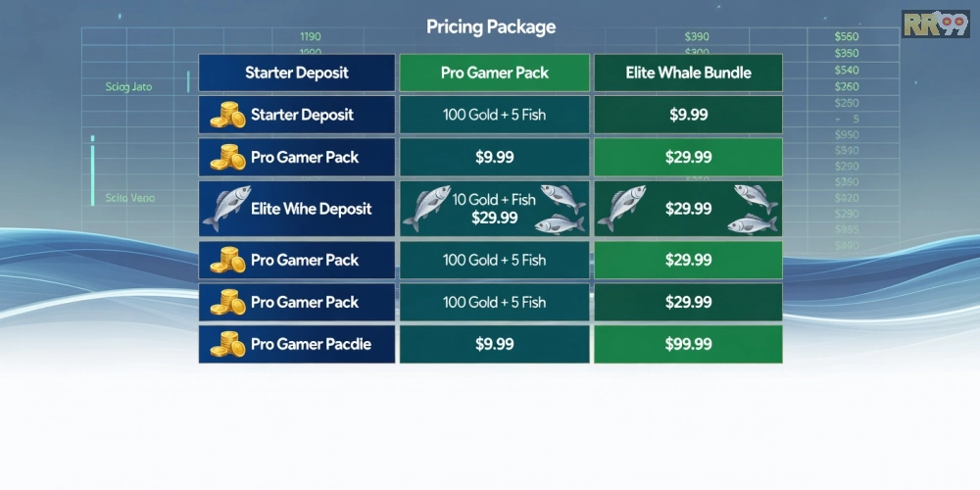Choose the $9.99 price in the Starter Deposit row
Image resolution: width=980 pixels, height=490 pixels.
688,116
